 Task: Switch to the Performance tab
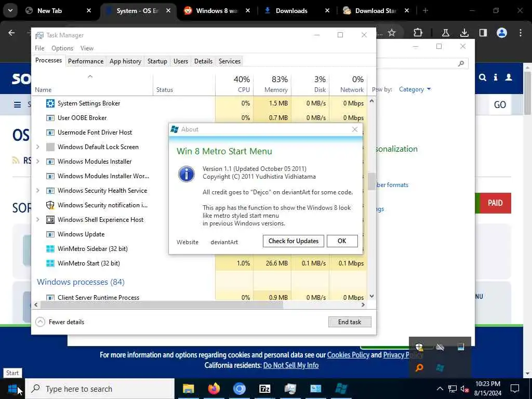tap(86, 61)
